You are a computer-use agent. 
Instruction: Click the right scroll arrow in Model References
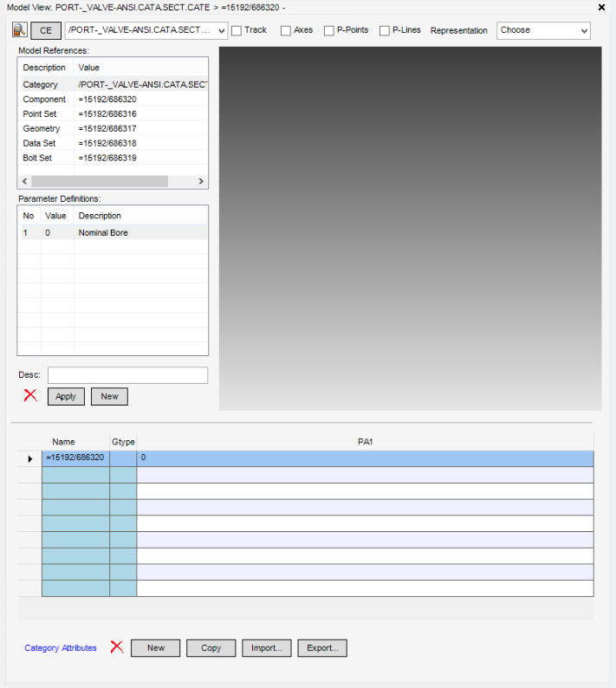[x=201, y=181]
